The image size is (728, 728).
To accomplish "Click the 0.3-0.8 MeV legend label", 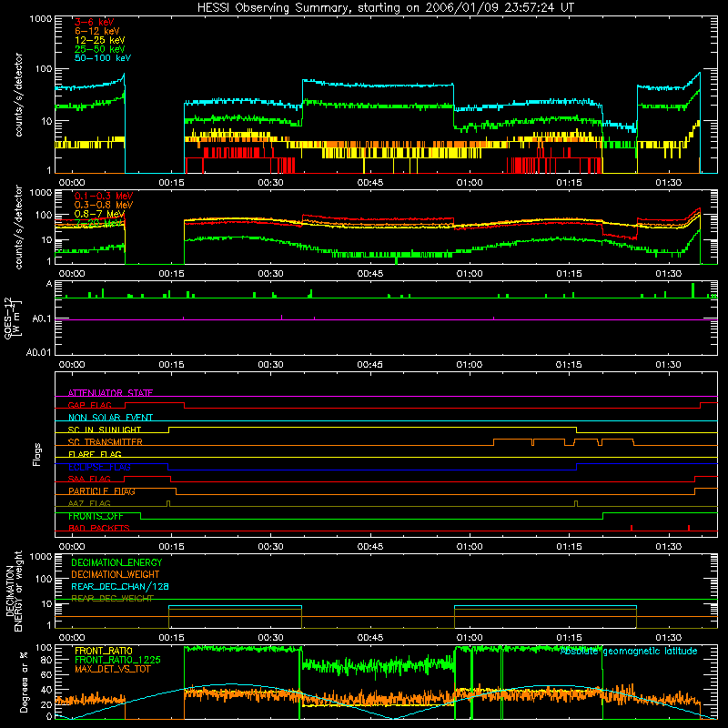I will pos(104,205).
